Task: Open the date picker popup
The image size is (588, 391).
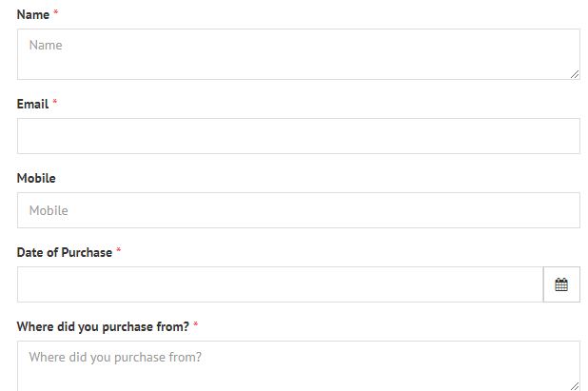Action: (561, 284)
